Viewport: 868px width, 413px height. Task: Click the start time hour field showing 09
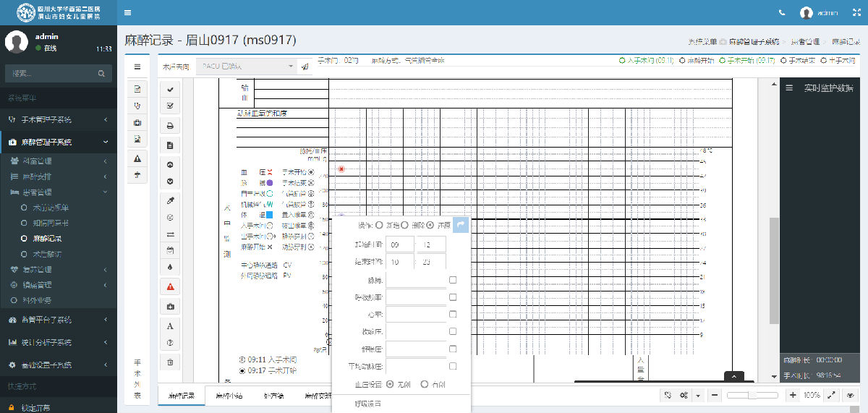[x=401, y=244]
